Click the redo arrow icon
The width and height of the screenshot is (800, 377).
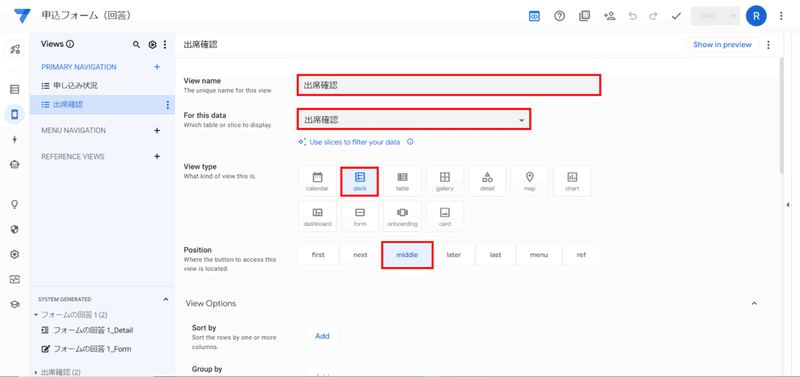[x=653, y=16]
